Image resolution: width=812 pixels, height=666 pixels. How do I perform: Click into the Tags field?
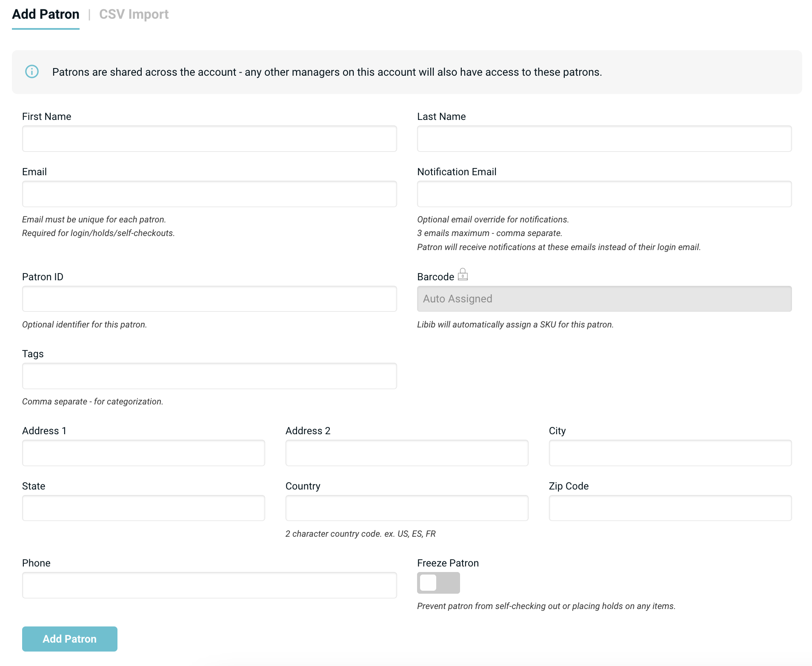click(209, 376)
